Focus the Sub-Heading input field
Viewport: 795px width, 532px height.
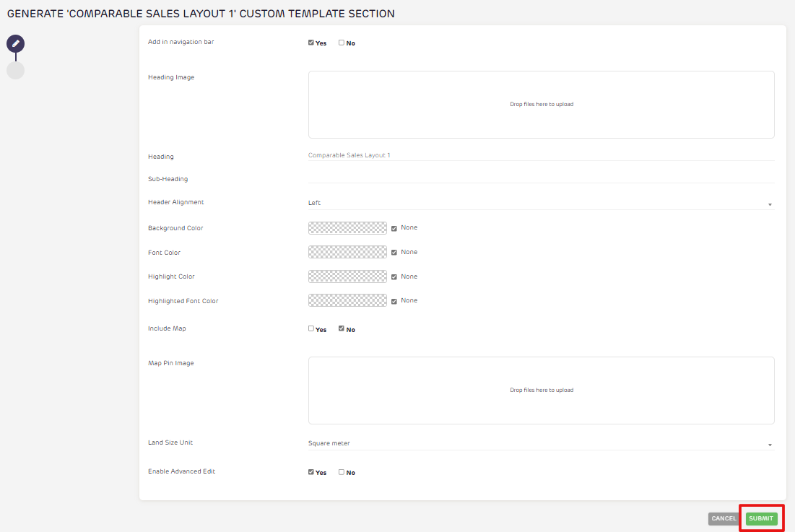coord(540,178)
